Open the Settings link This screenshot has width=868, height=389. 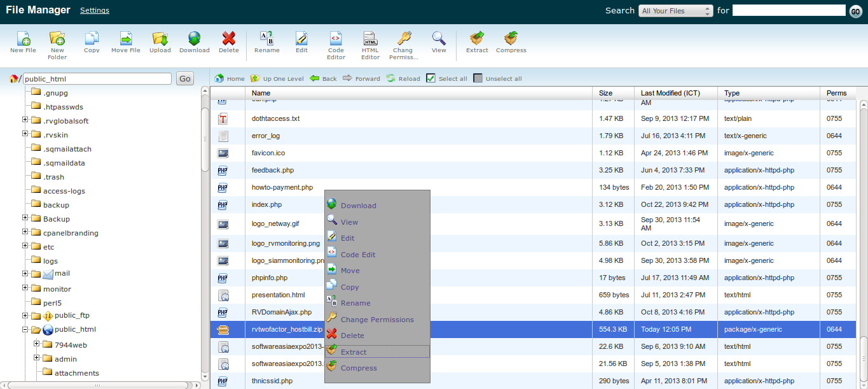pos(95,10)
